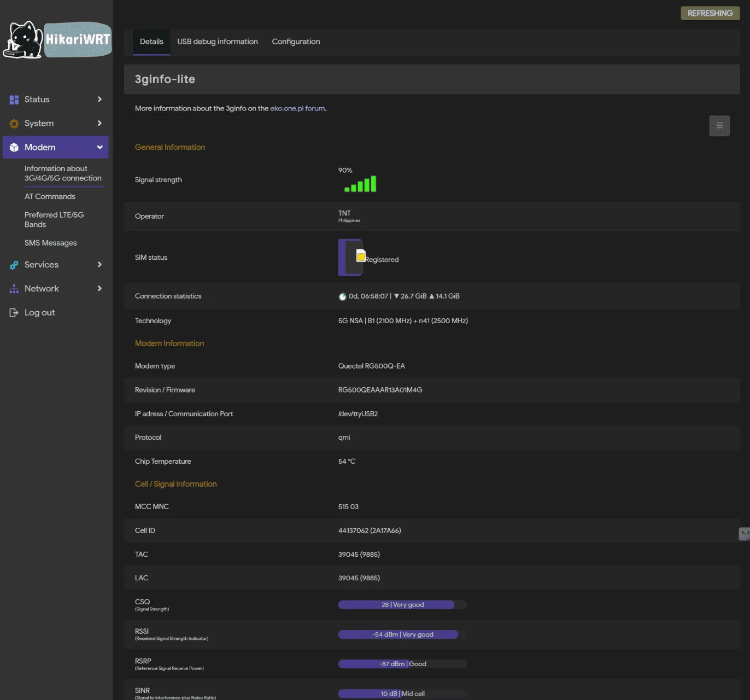
Task: Click the 90% signal strength value
Action: point(345,170)
